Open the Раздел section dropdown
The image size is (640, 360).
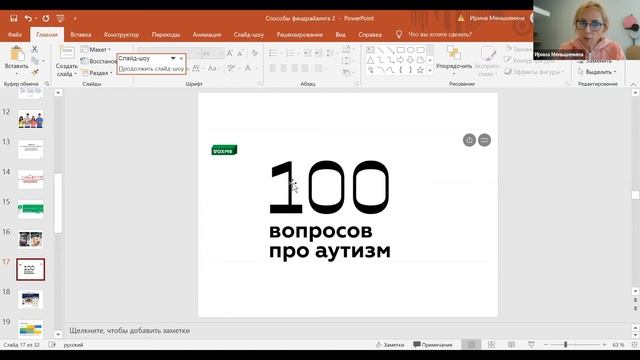pyautogui.click(x=97, y=73)
